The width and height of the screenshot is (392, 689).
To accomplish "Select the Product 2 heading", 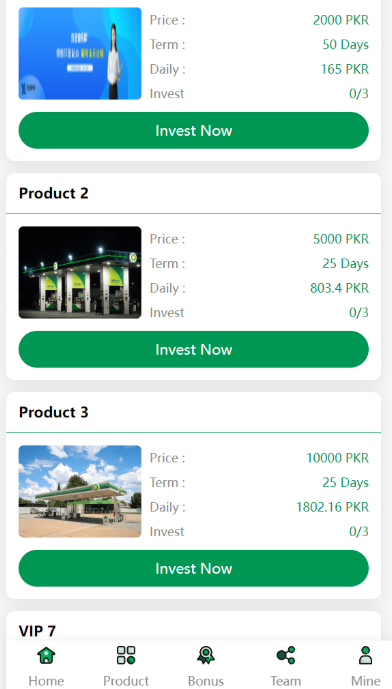I will pyautogui.click(x=54, y=193).
